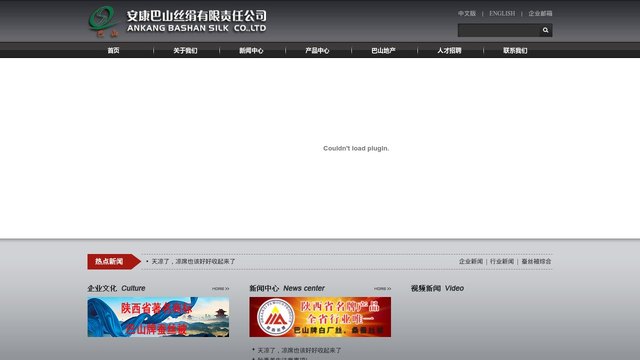Filter by 企业新闻 category

(471, 261)
